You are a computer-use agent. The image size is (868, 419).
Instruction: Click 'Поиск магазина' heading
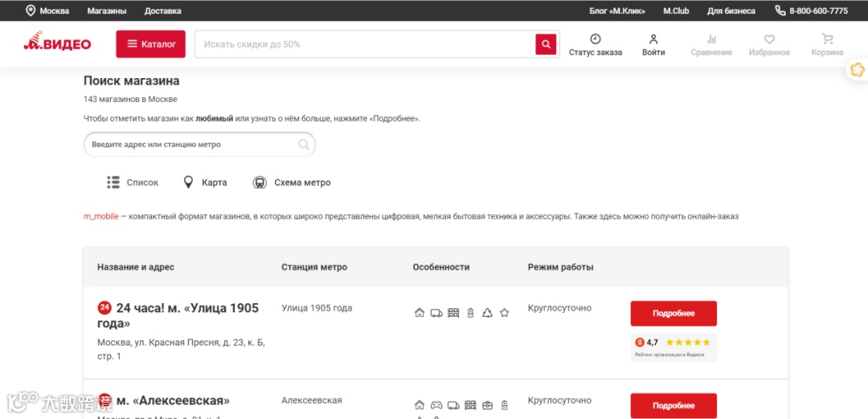click(131, 81)
